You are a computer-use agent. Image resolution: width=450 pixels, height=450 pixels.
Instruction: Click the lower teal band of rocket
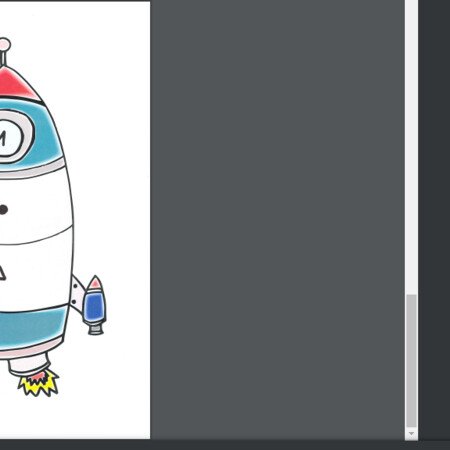pos(33,326)
